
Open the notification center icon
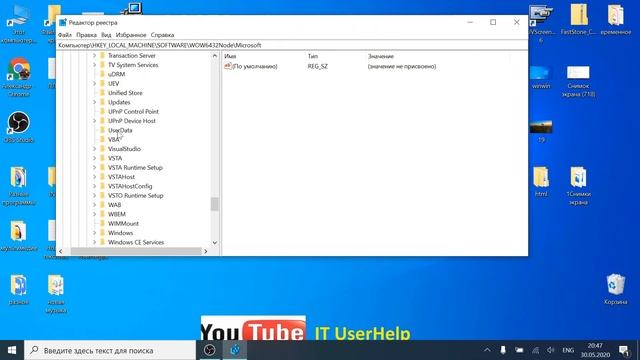(x=624, y=350)
